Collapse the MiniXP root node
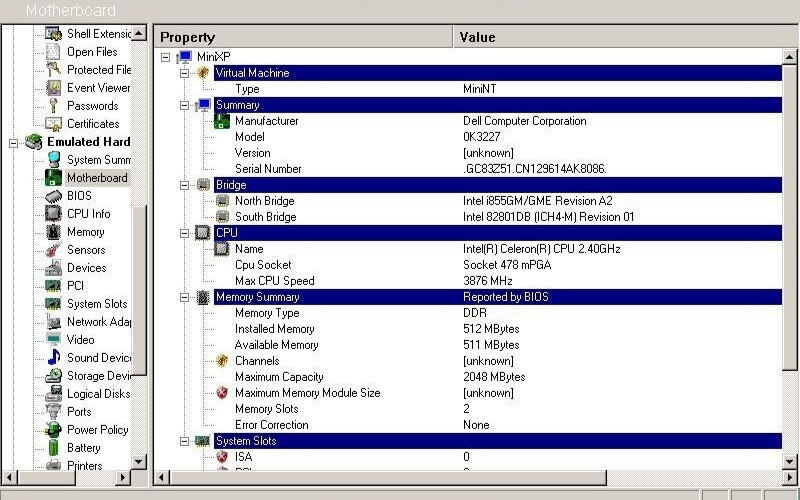 click(165, 57)
